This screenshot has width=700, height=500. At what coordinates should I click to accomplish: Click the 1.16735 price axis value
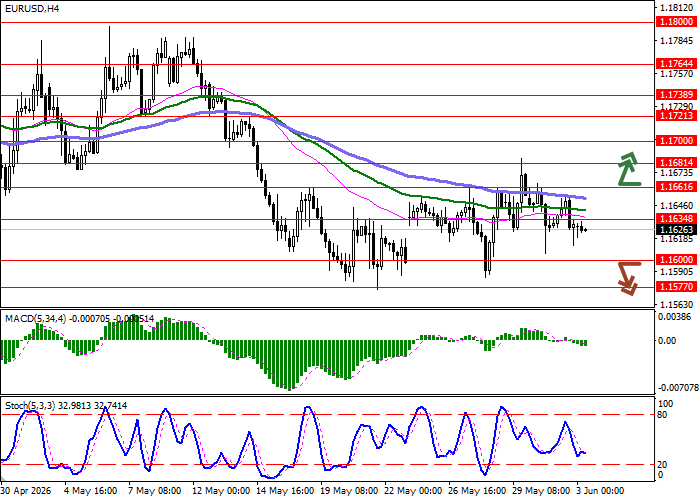click(677, 173)
